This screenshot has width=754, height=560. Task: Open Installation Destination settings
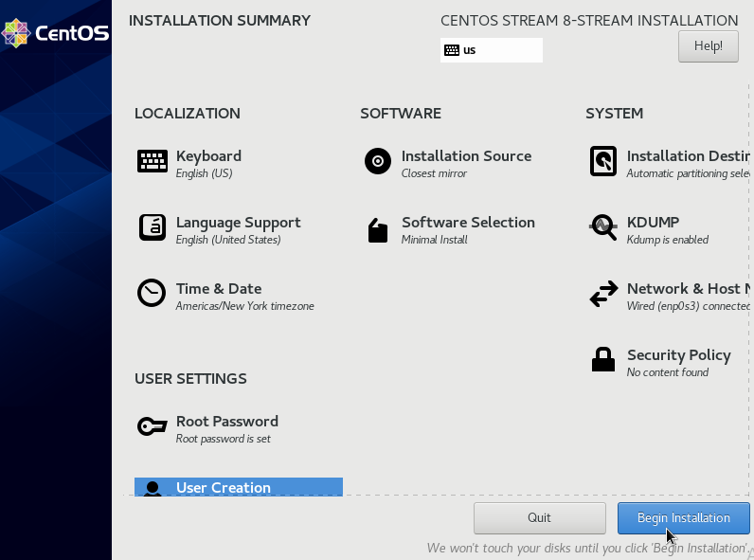coord(668,164)
